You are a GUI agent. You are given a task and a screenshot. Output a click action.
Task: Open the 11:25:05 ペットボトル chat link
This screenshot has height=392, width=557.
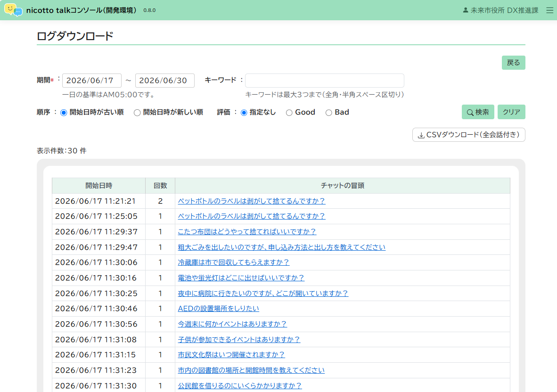coord(252,216)
